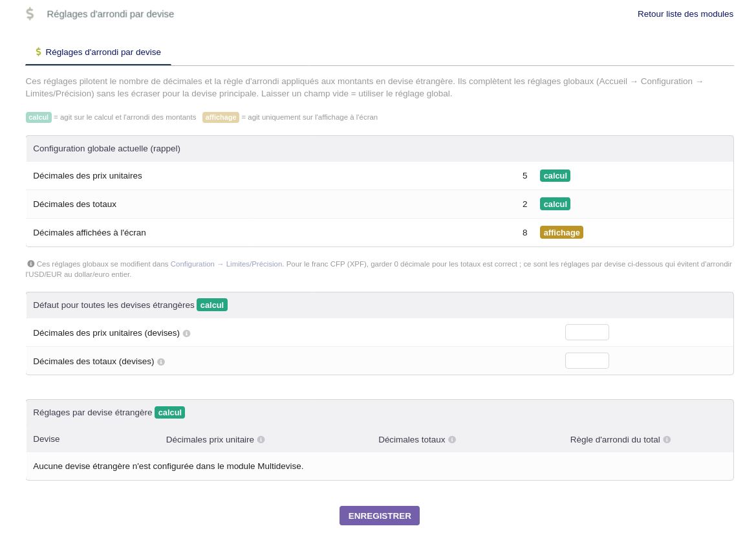Click the calcul badge in the legend
Image resolution: width=756 pixels, height=557 pixels.
click(39, 117)
